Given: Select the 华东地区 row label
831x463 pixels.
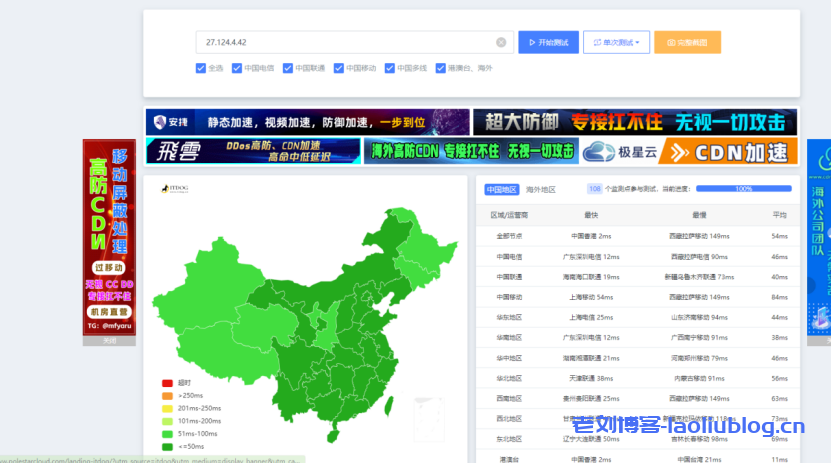Looking at the screenshot, I should pyautogui.click(x=509, y=317).
